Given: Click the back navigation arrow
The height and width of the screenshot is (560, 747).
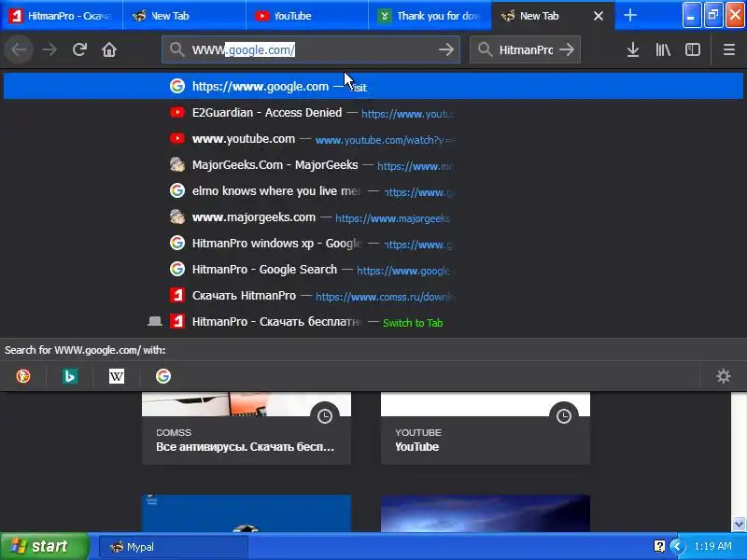Looking at the screenshot, I should coord(19,49).
